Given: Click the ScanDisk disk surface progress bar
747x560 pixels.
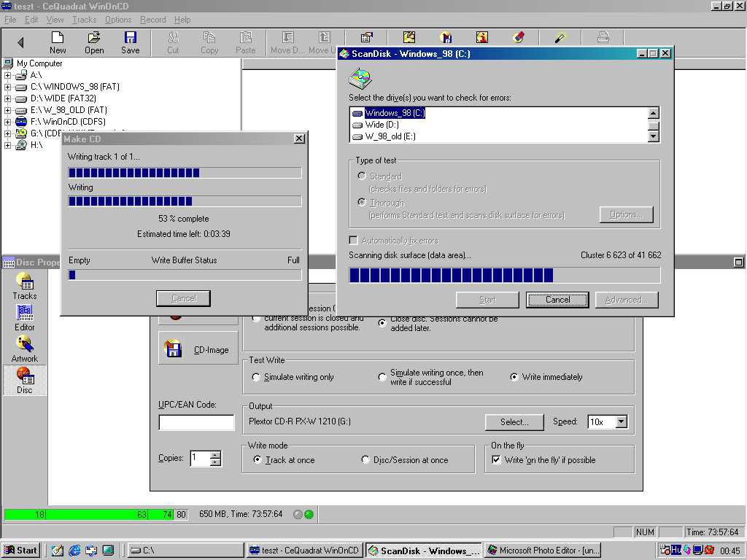Looking at the screenshot, I should tap(505, 275).
